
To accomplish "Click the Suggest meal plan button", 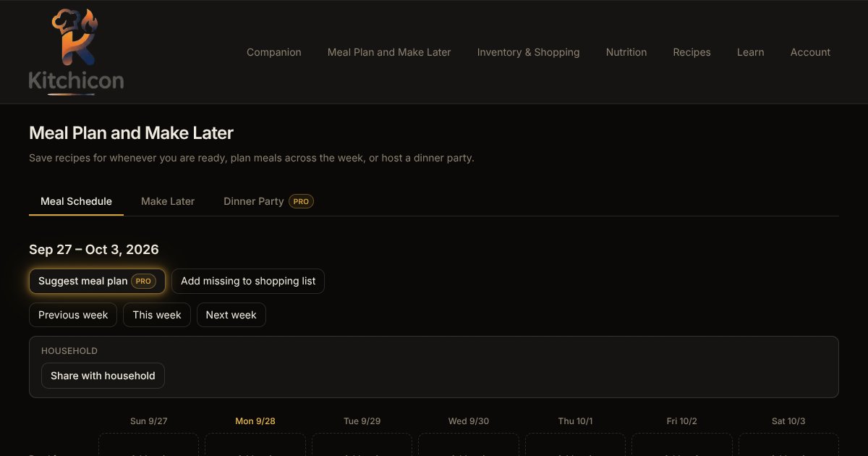I will point(97,281).
